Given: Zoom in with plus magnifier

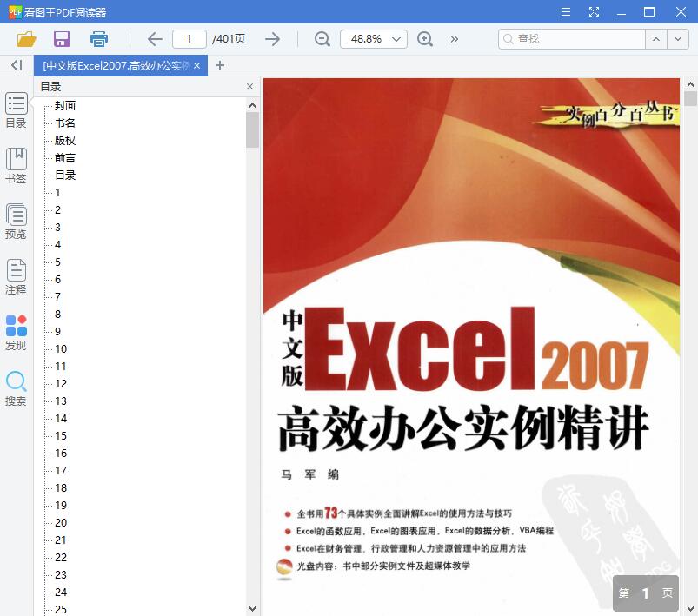Looking at the screenshot, I should pyautogui.click(x=425, y=39).
